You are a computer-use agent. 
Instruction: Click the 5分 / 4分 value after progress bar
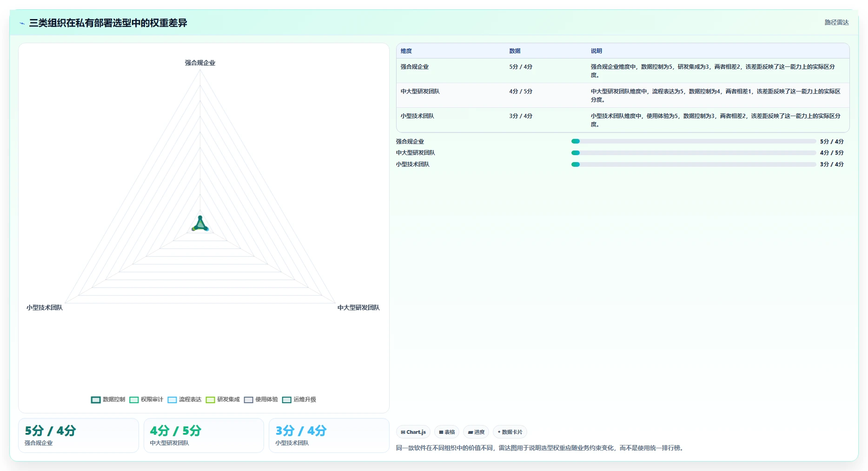[x=832, y=142]
